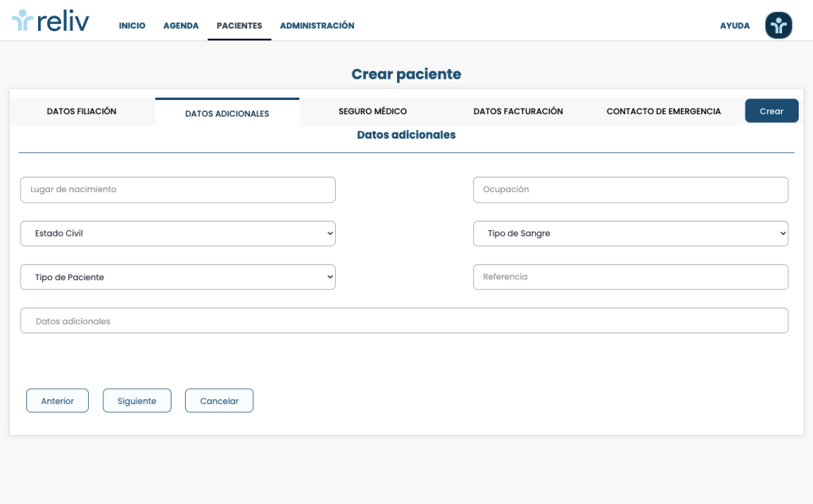The height and width of the screenshot is (504, 813).
Task: Open the Tipo de Sangre dropdown
Action: [630, 233]
